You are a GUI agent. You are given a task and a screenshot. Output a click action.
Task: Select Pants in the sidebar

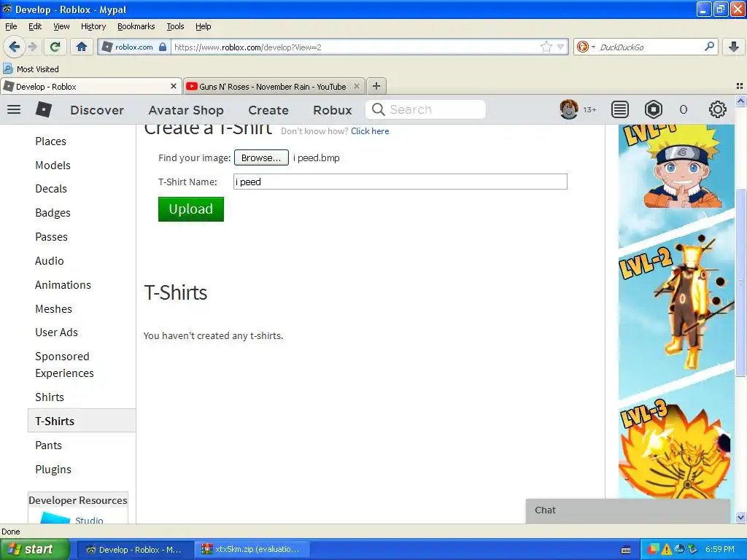pyautogui.click(x=49, y=446)
